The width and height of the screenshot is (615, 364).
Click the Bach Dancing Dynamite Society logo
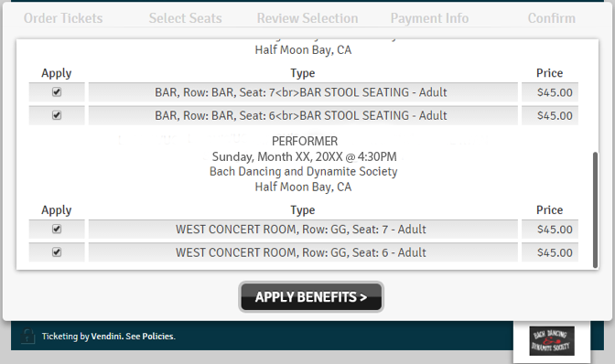(x=552, y=341)
